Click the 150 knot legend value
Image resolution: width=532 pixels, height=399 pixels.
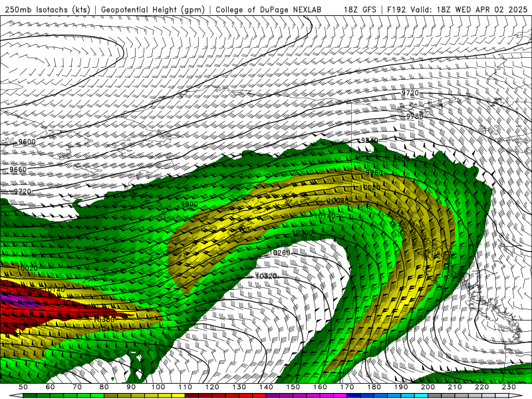click(x=293, y=387)
